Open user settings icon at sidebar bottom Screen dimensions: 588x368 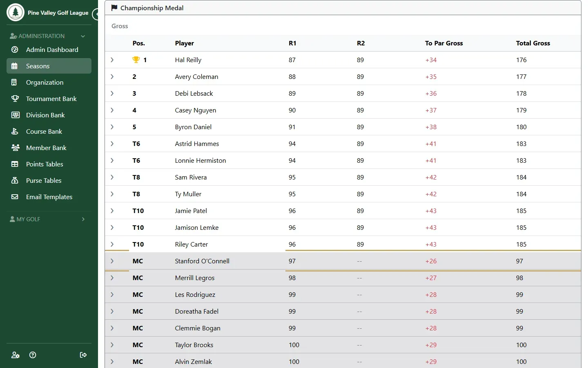coord(15,355)
